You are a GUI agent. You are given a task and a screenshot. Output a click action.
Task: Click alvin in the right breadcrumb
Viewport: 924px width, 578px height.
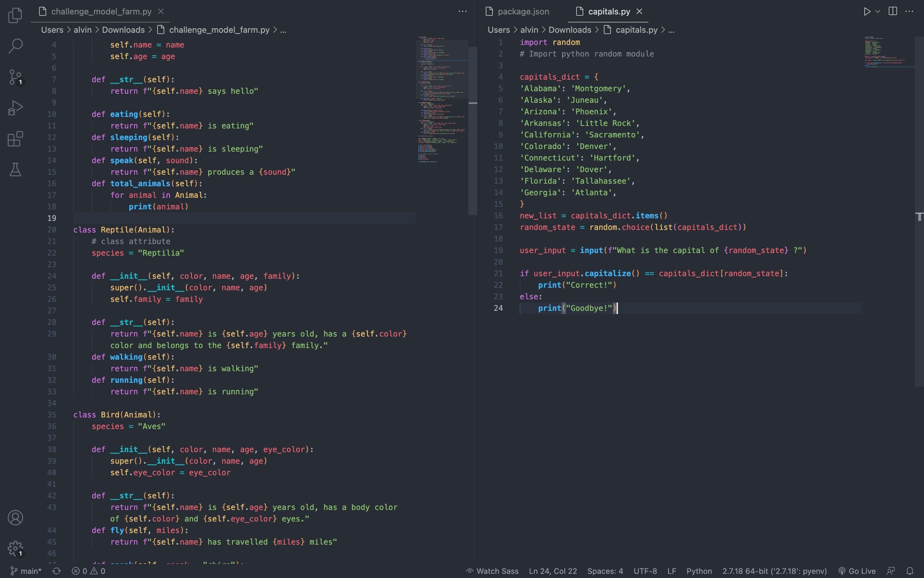[x=529, y=30]
